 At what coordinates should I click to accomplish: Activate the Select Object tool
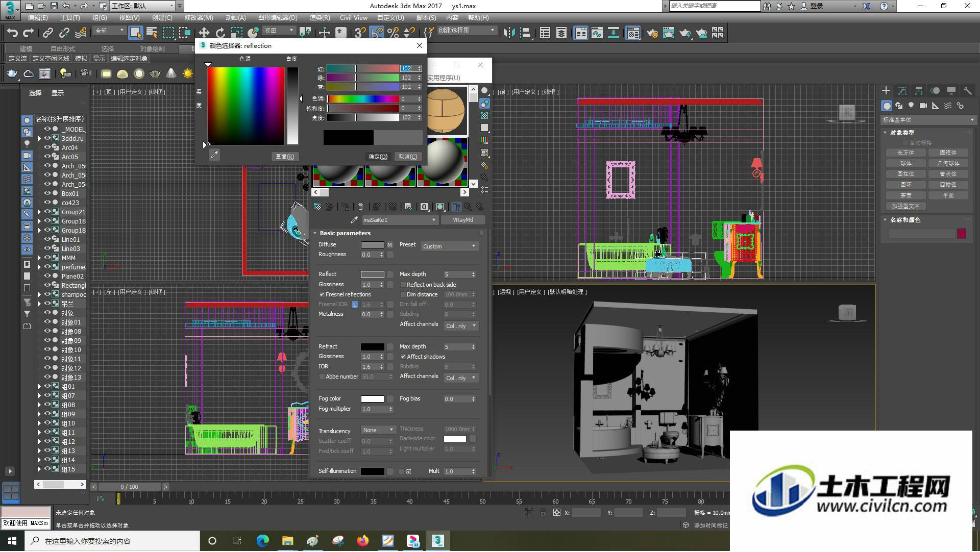(135, 33)
